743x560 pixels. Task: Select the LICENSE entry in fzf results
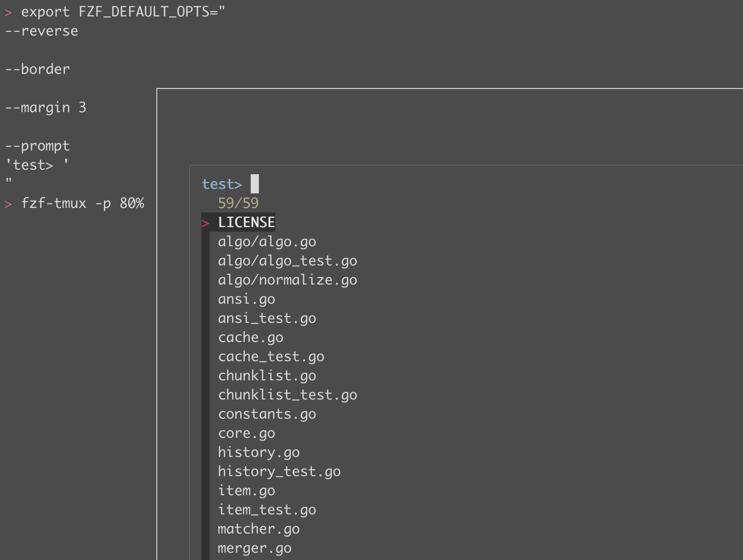[246, 222]
